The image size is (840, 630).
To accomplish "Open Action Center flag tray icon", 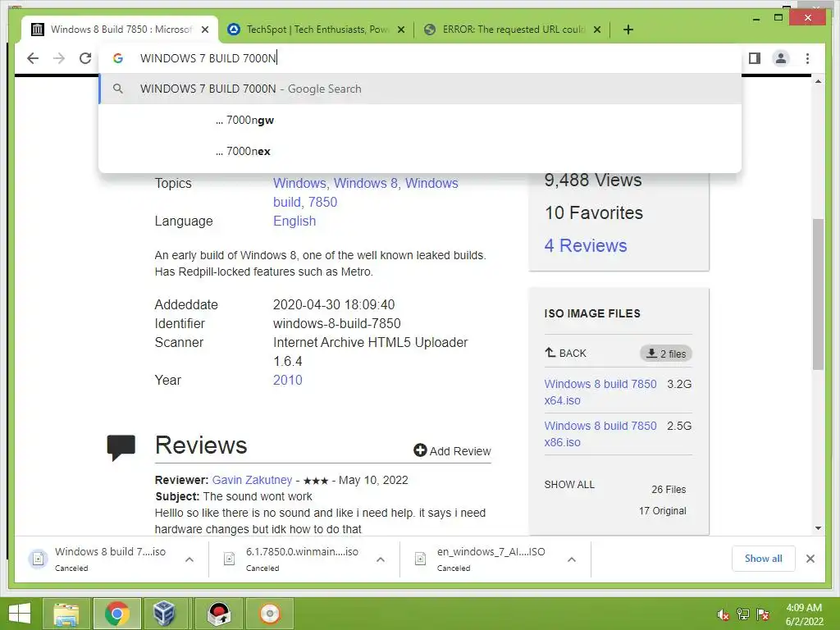I will [x=763, y=614].
